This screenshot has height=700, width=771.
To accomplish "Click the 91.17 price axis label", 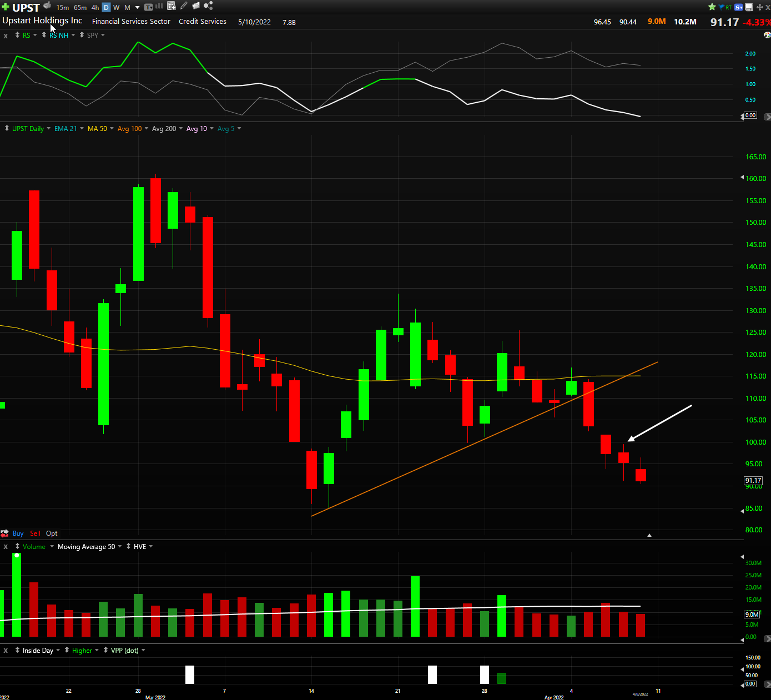I will coord(753,481).
